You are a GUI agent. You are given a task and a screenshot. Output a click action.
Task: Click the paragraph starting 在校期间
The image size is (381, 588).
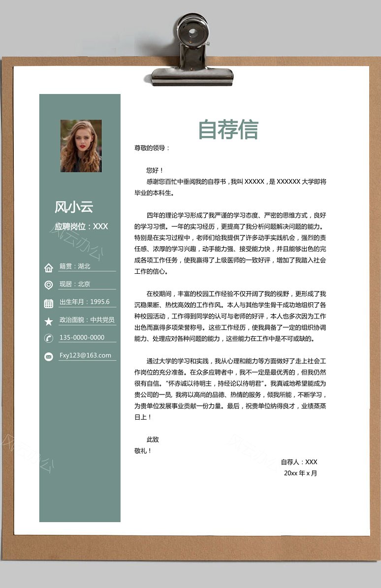[230, 316]
